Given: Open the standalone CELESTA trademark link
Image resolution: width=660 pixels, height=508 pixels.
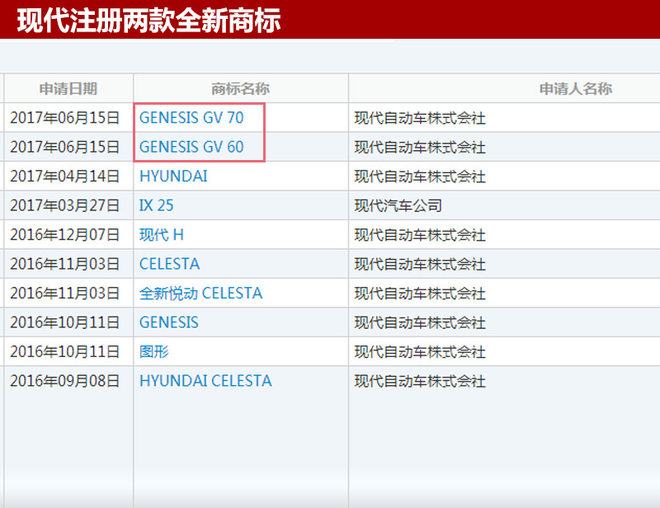Looking at the screenshot, I should [x=169, y=264].
